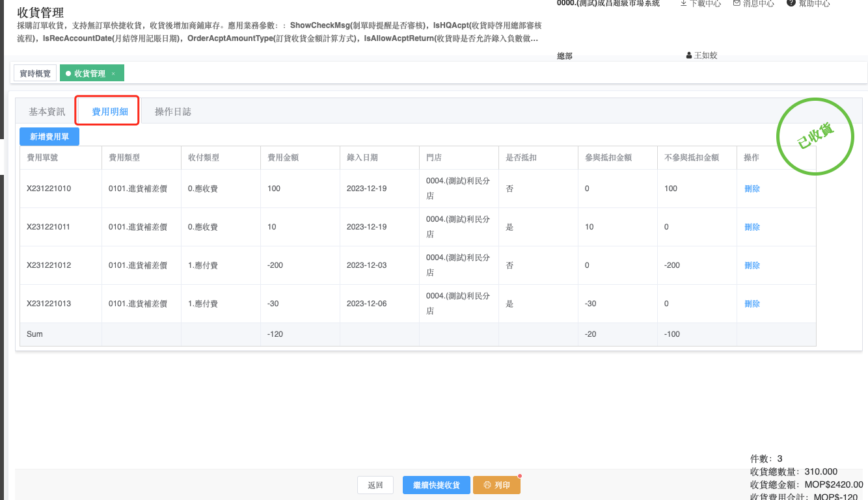
Task: Click the 錄入日期 column header
Action: coord(362,157)
